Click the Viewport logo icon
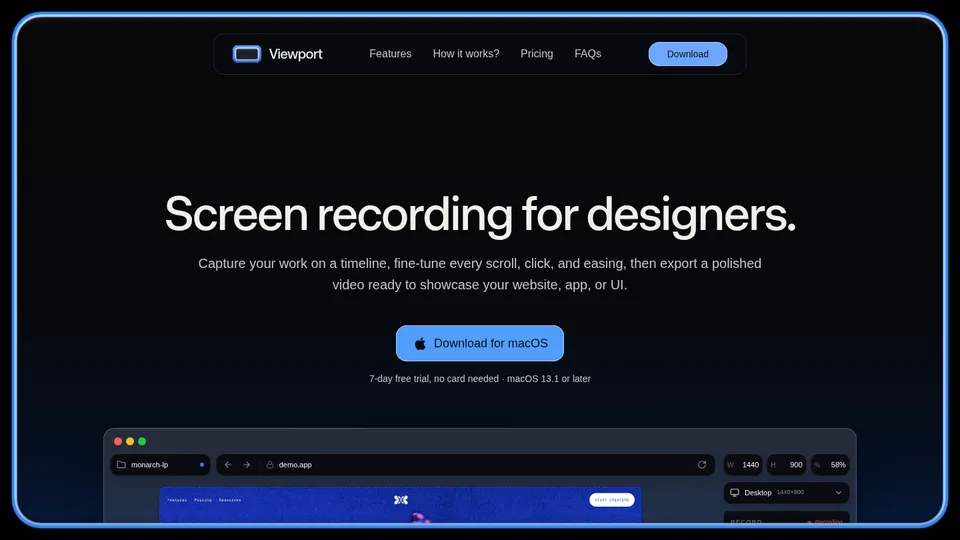 247,54
